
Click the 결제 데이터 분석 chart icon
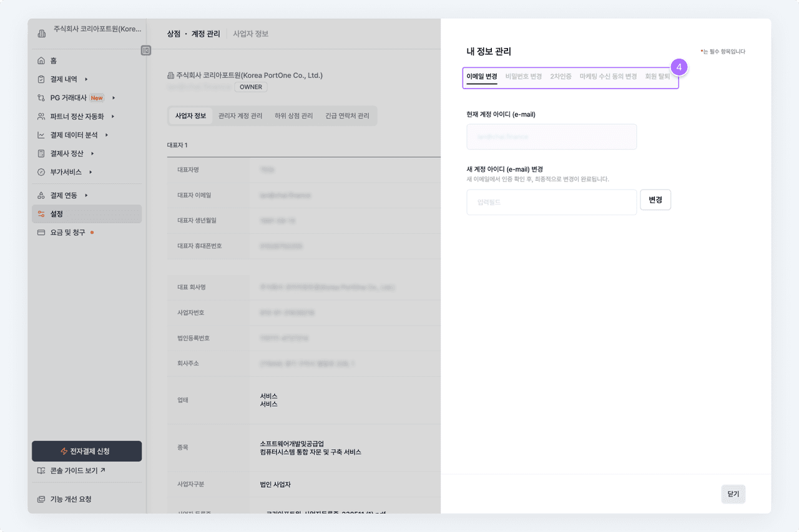click(41, 135)
